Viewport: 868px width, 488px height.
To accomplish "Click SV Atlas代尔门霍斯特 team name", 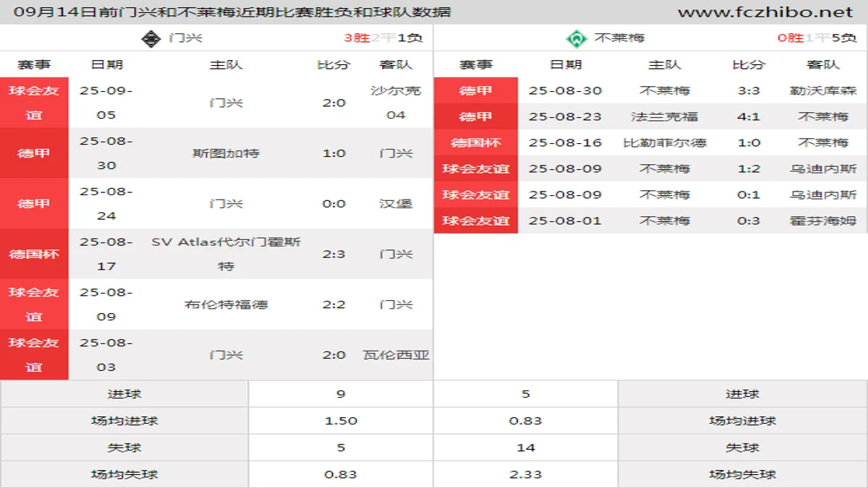I will pos(226,254).
